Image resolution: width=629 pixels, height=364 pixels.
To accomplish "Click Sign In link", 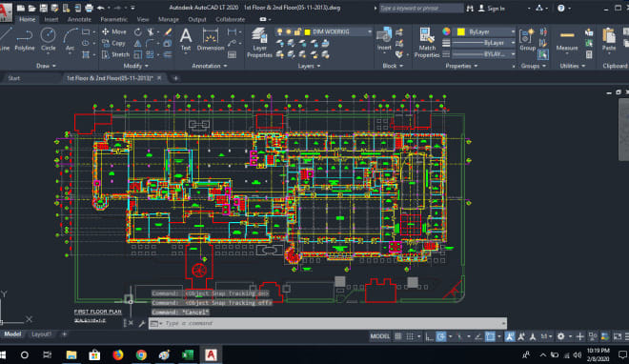I will [x=492, y=8].
